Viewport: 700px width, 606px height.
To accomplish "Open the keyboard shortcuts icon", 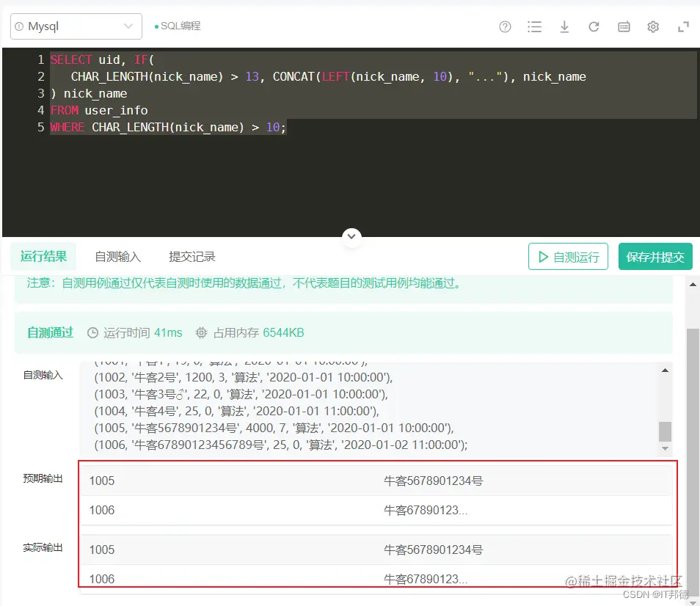I will pos(623,26).
